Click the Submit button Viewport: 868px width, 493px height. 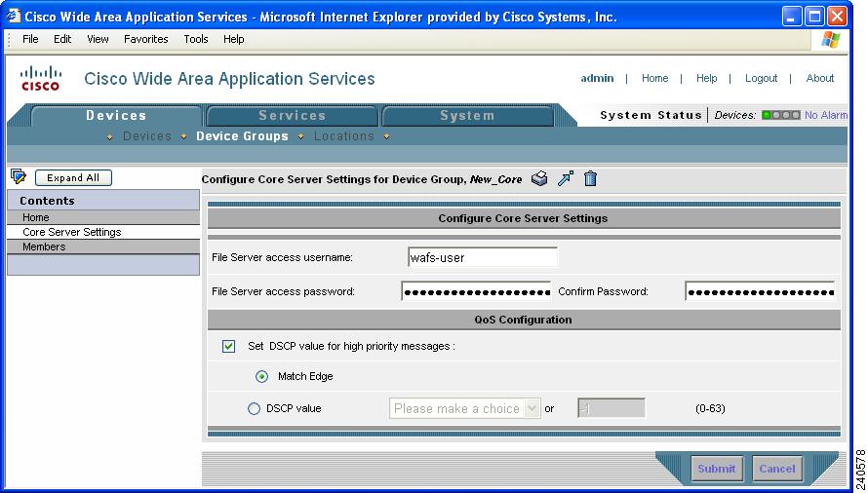pos(717,469)
